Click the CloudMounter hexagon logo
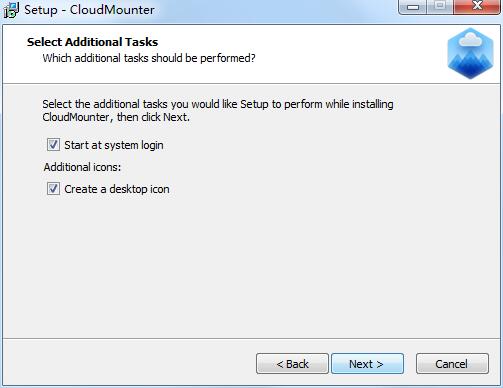 click(470, 53)
